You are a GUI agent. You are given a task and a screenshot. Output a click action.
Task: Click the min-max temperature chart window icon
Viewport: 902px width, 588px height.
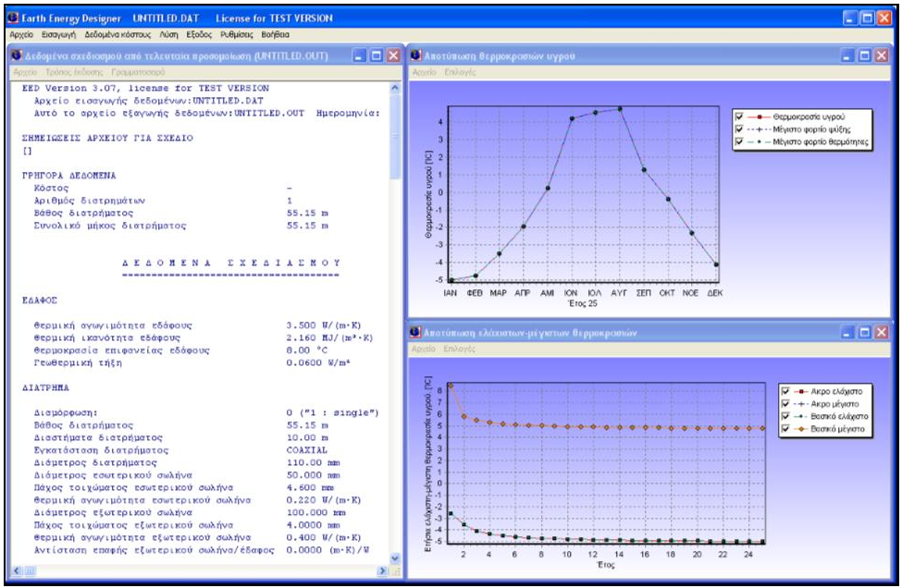pyautogui.click(x=416, y=332)
